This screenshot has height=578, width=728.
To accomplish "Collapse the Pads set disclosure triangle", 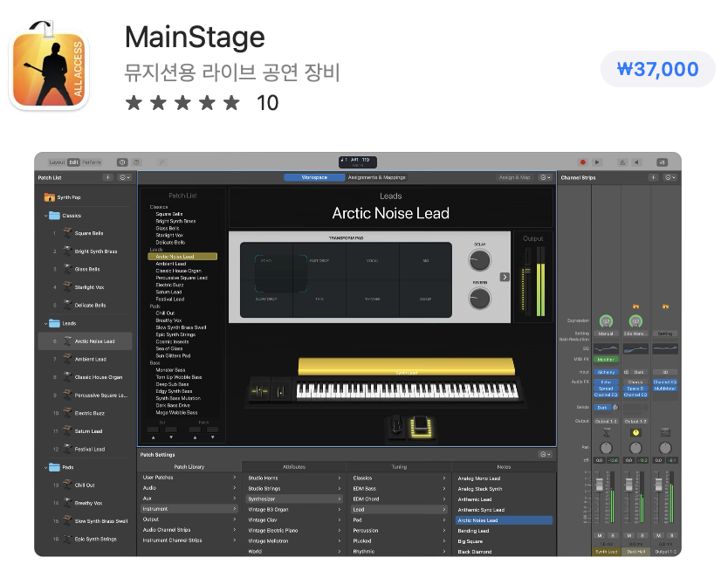I will pos(45,467).
